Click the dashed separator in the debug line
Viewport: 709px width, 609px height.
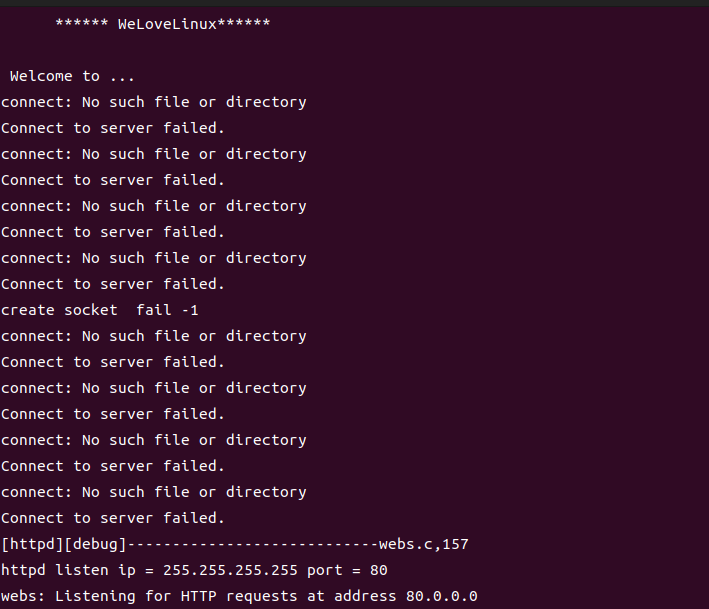point(253,544)
